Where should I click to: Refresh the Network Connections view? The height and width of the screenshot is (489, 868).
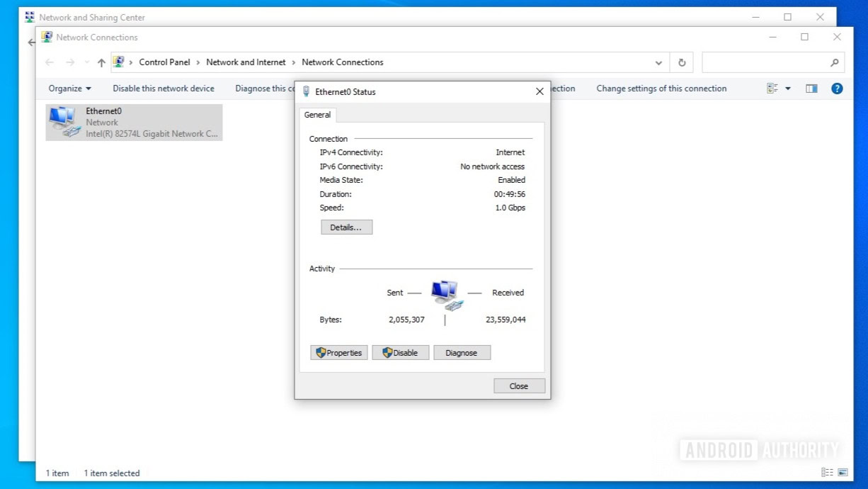pyautogui.click(x=682, y=62)
